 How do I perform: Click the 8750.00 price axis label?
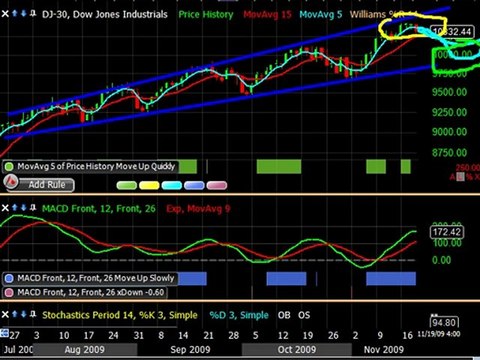(x=449, y=153)
